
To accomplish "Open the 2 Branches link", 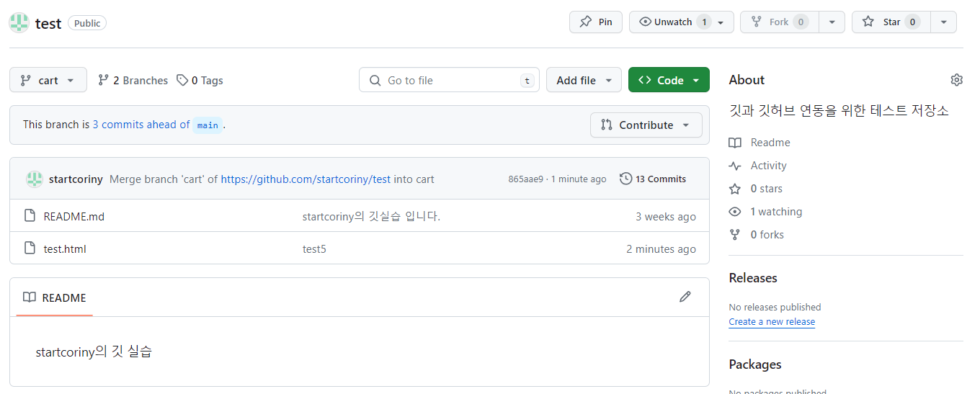I will [133, 80].
